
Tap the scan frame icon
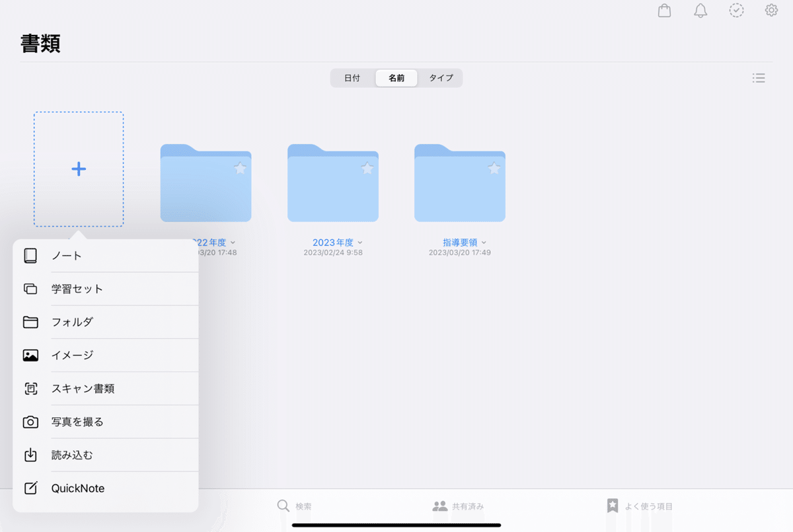(30, 389)
